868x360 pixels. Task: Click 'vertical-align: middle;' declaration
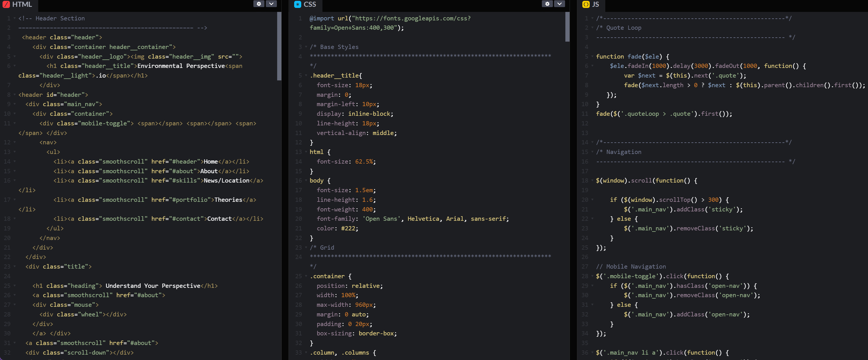[356, 133]
